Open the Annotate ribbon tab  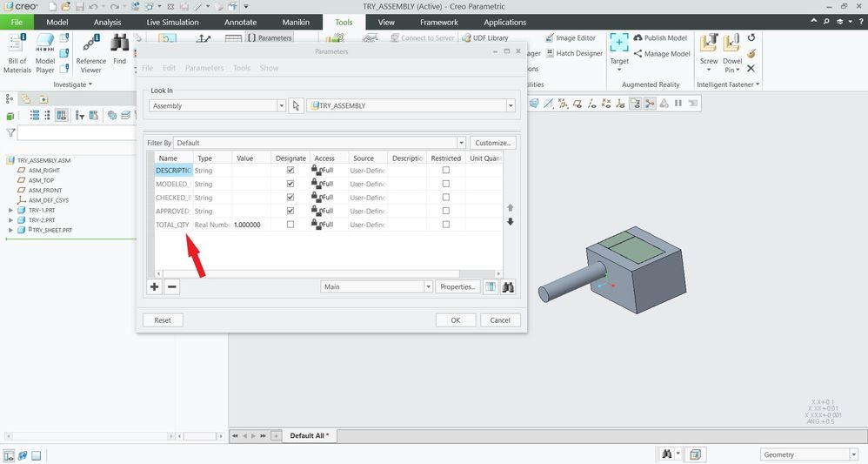tap(240, 22)
